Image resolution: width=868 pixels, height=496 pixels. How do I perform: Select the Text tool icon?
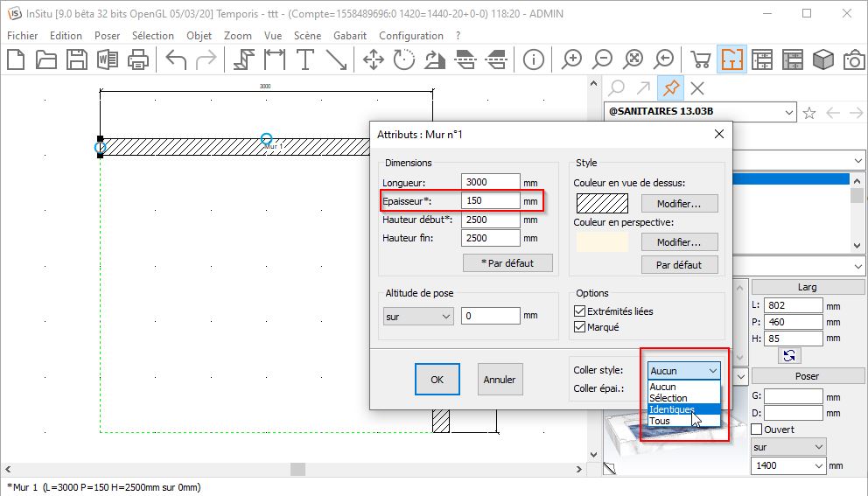point(305,59)
